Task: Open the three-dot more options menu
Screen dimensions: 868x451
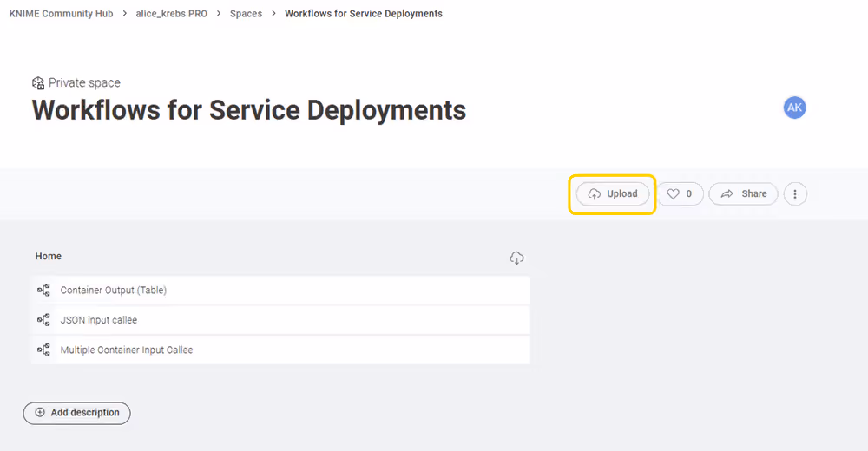Action: click(795, 193)
